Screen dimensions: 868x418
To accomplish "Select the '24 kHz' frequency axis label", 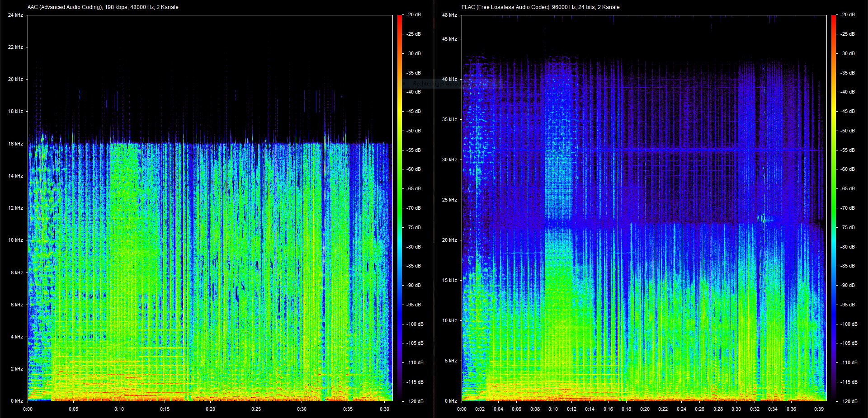I will [x=15, y=15].
